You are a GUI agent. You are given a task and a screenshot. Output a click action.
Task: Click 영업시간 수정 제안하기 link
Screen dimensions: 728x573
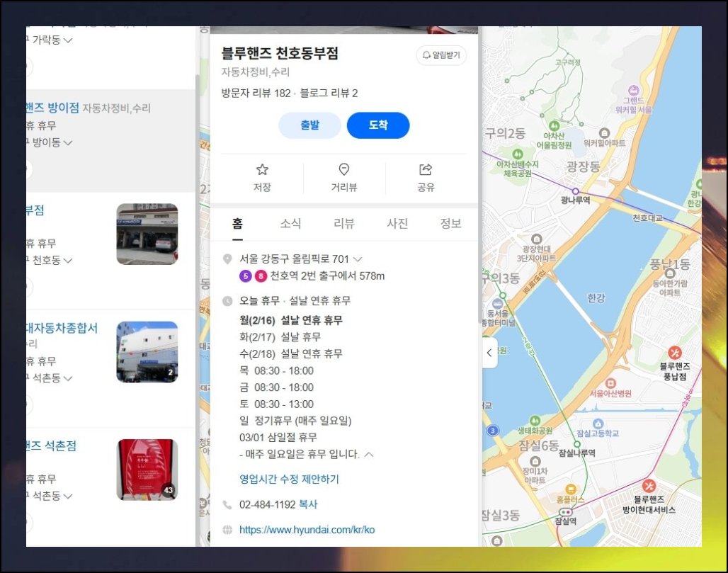(x=289, y=480)
